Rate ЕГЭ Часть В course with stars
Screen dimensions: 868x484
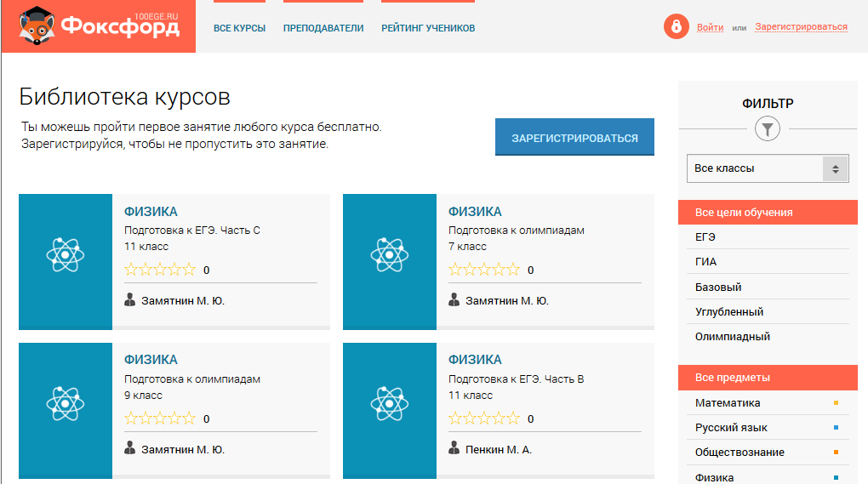(484, 419)
